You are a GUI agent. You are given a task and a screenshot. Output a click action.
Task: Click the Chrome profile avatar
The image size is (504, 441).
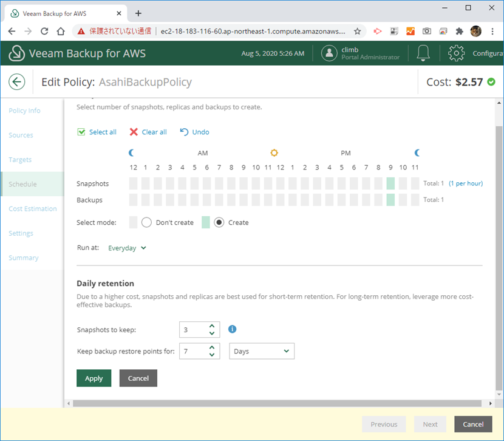point(475,31)
